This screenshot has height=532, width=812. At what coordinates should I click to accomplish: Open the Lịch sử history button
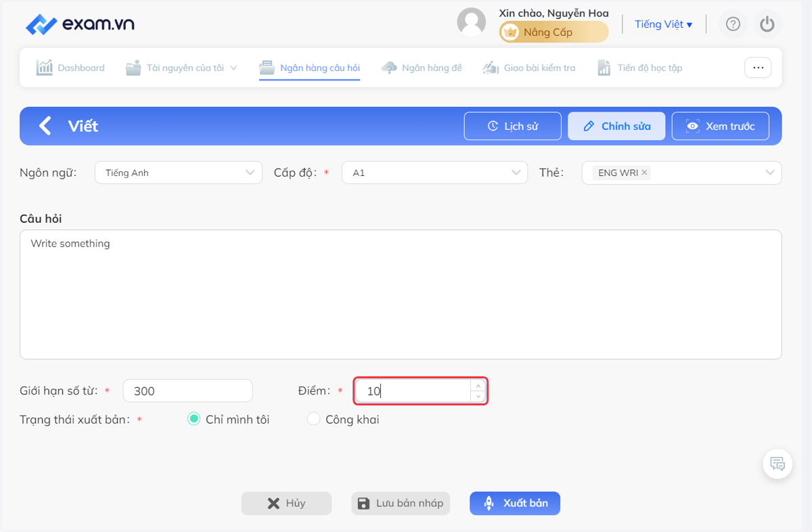click(513, 126)
